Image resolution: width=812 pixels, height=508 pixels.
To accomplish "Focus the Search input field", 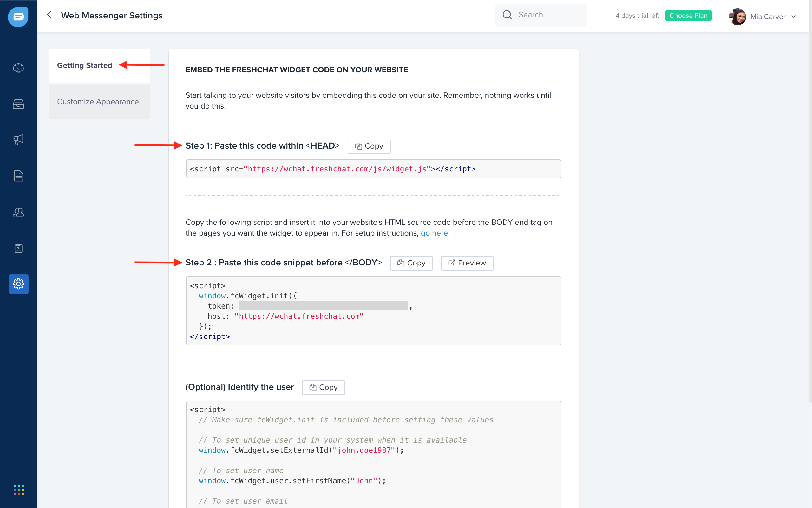I will pyautogui.click(x=541, y=15).
